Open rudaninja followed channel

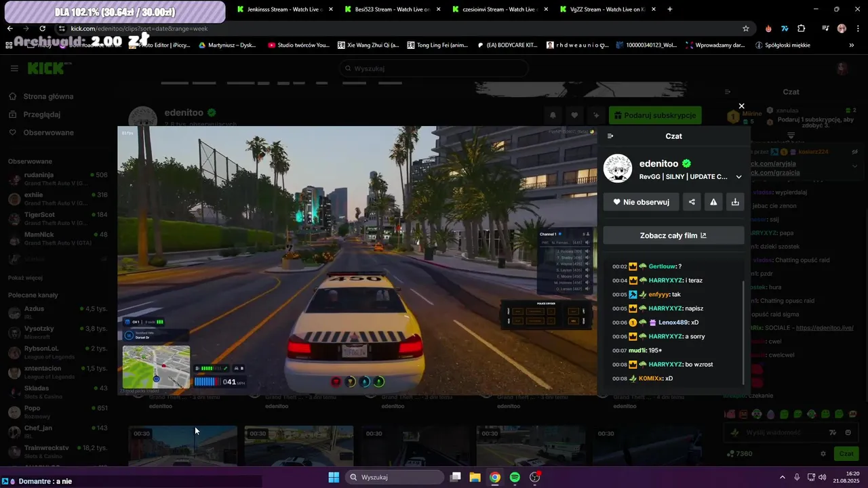point(58,179)
